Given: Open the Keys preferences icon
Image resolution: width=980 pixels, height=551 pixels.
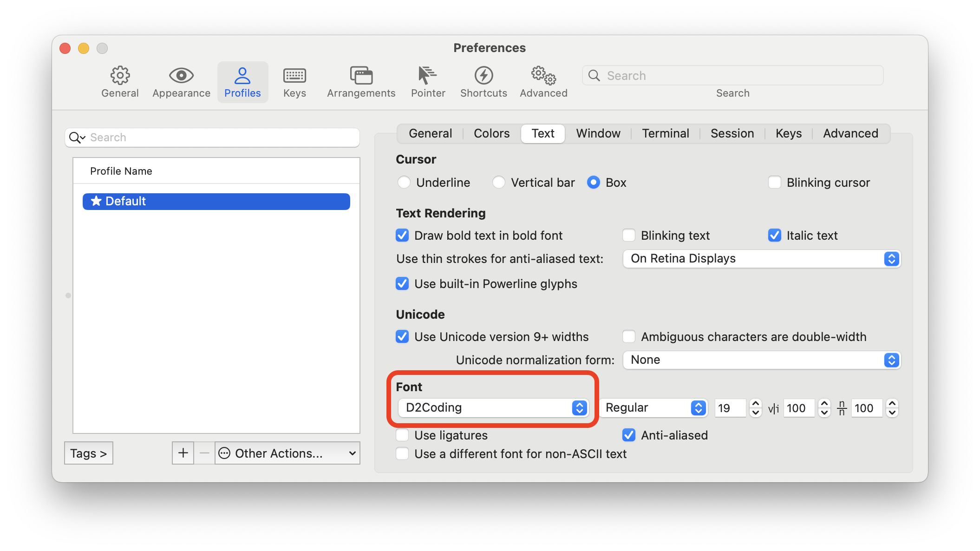Looking at the screenshot, I should pyautogui.click(x=294, y=82).
